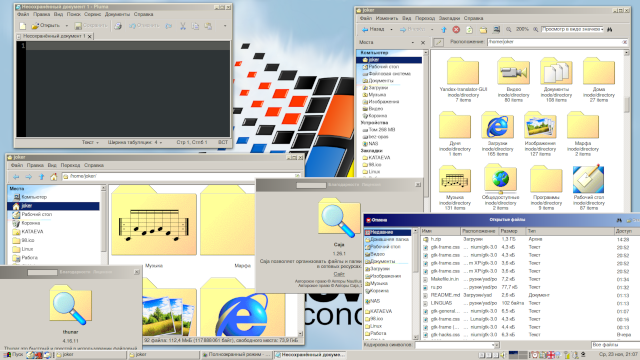Open the Переход menu in Thunar window
640x360 pixels.
[70, 165]
